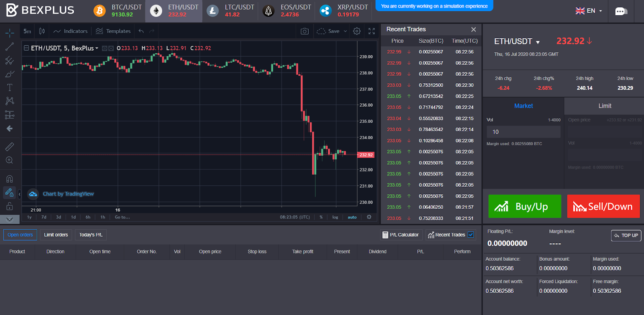Go to Bexplus home via logo
The height and width of the screenshot is (315, 644).
coord(40,10)
